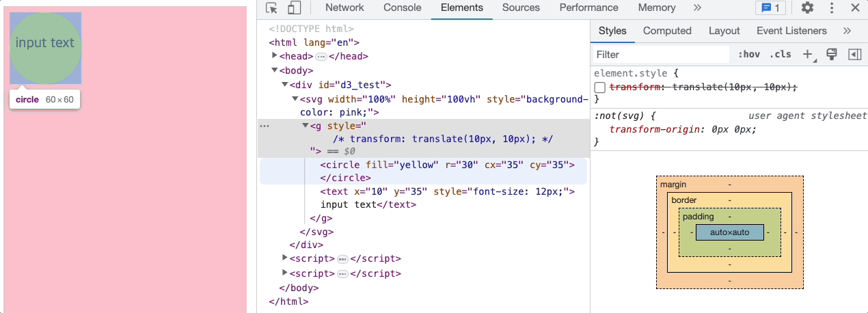Open DevTools settings gear
Image resolution: width=868 pixels, height=313 pixels.
(807, 8)
